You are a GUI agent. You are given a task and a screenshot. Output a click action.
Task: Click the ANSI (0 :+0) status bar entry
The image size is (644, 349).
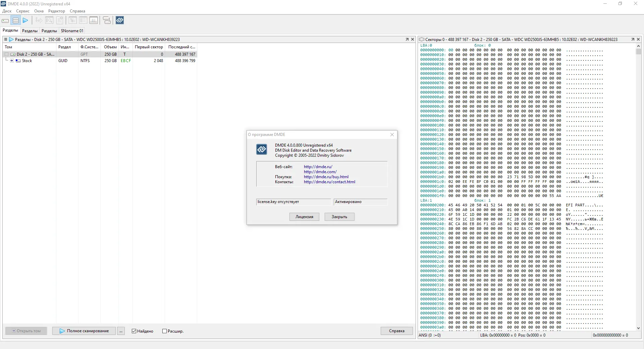pos(430,335)
